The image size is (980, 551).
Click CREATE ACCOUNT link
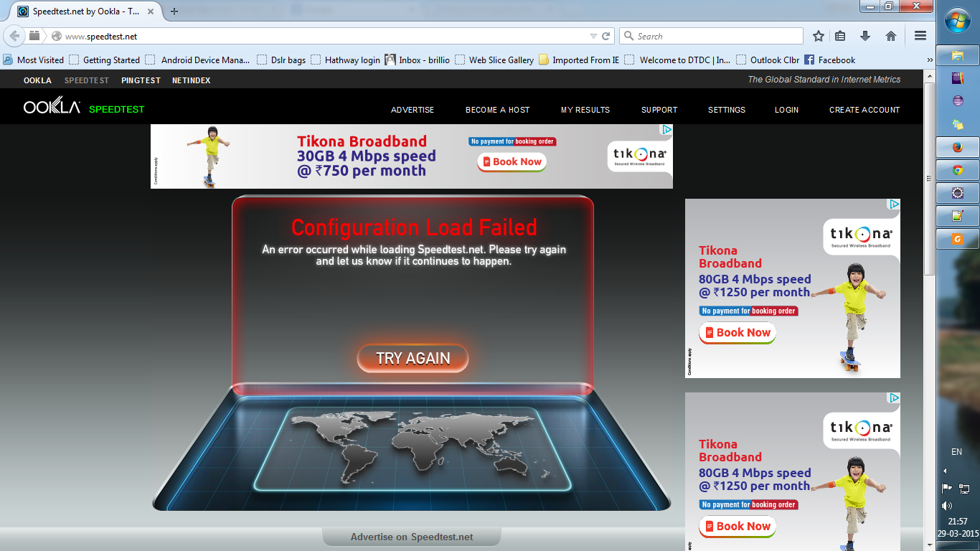pyautogui.click(x=864, y=110)
